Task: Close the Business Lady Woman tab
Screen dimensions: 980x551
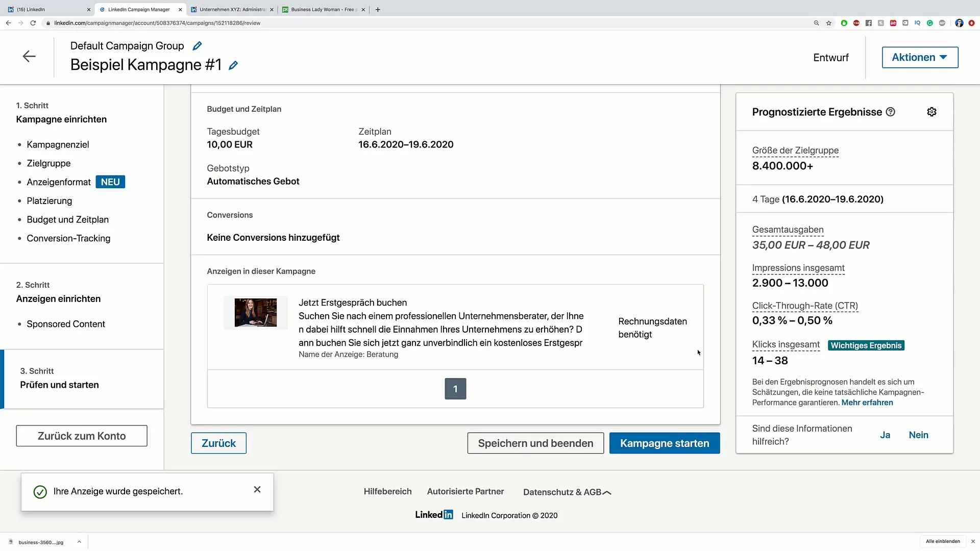Action: click(x=363, y=9)
